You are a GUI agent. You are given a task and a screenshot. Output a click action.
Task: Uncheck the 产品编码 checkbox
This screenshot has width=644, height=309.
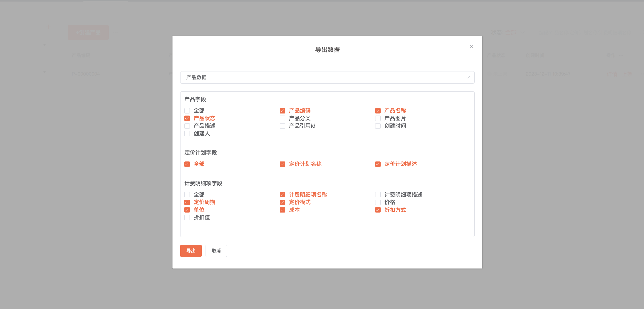[282, 111]
